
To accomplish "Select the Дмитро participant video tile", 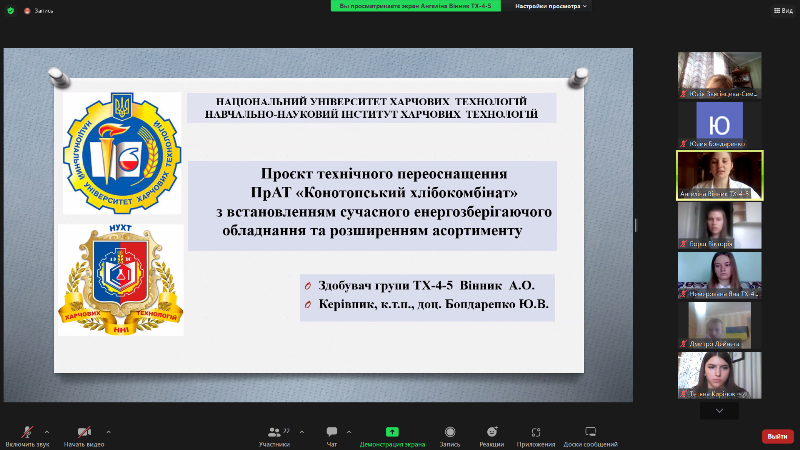I will 719,325.
